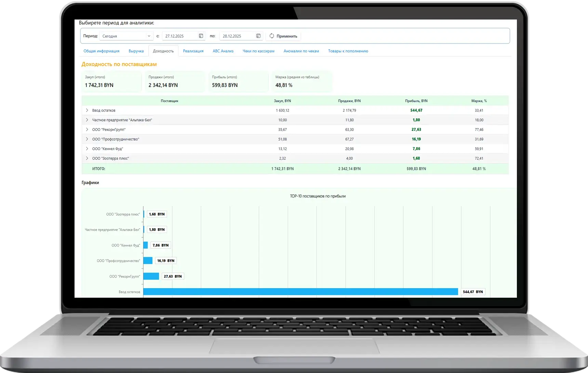This screenshot has width=588, height=373.
Task: Switch to the Общая информация tab
Action: coord(102,51)
